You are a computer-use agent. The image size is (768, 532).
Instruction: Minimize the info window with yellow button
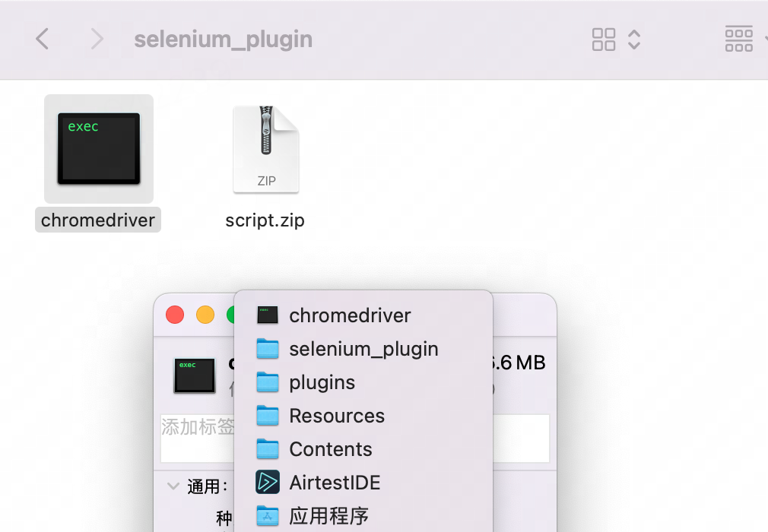(x=205, y=315)
